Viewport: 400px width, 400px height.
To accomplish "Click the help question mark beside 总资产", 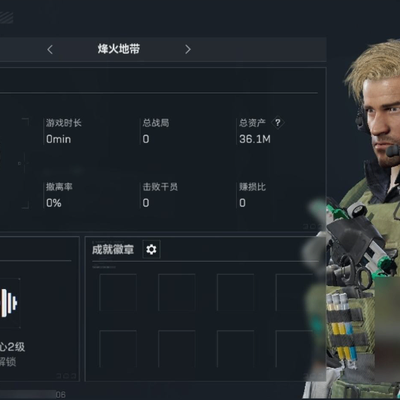I will coord(278,123).
